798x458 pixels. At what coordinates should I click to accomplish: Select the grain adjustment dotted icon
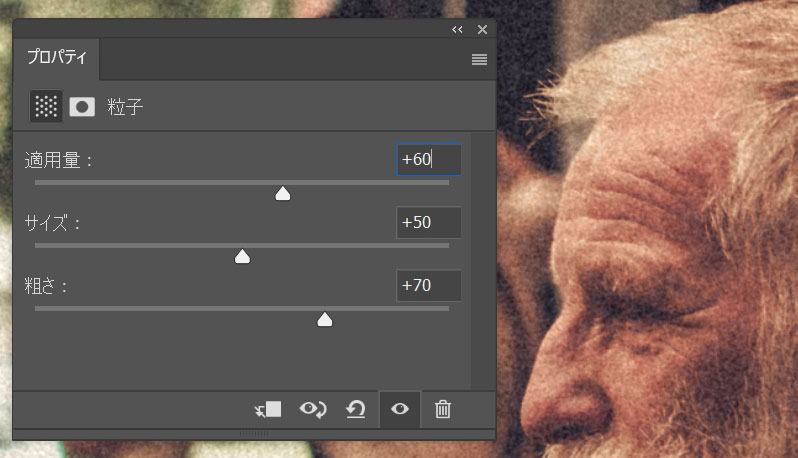point(46,106)
